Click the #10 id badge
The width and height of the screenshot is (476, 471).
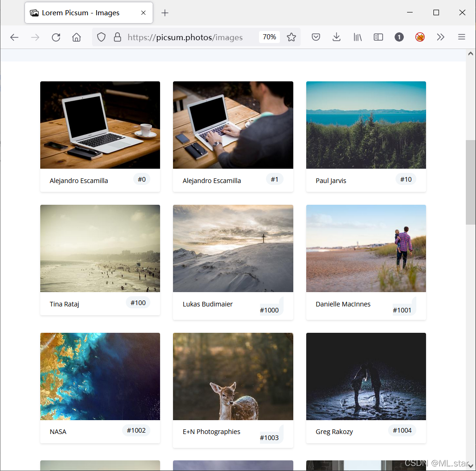406,179
